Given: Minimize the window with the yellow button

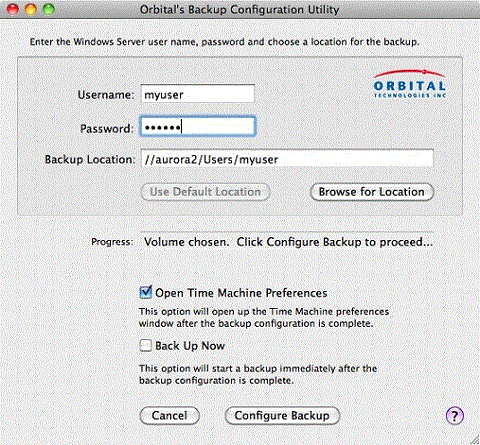Looking at the screenshot, I should tap(31, 9).
